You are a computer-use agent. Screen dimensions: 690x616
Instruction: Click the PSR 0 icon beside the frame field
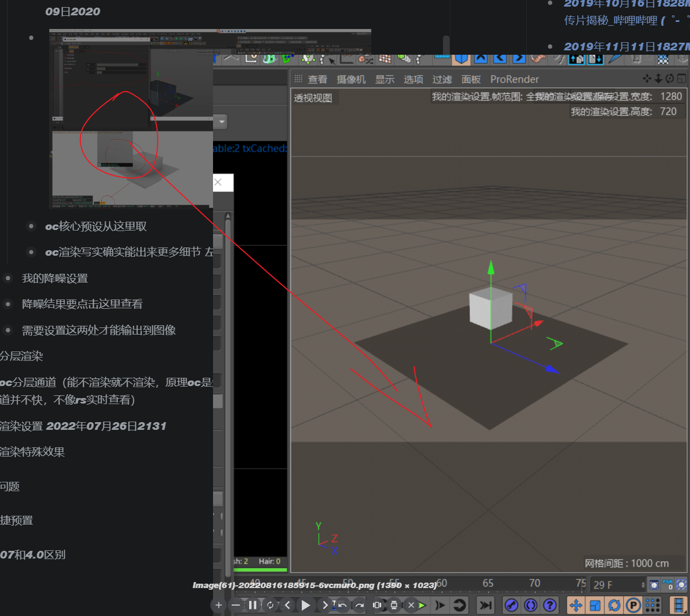(668, 584)
